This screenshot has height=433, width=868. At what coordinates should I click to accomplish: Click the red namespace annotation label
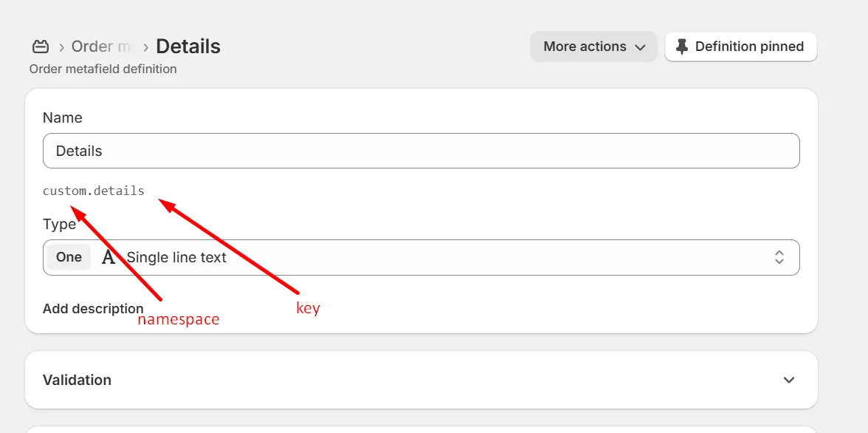coord(179,321)
